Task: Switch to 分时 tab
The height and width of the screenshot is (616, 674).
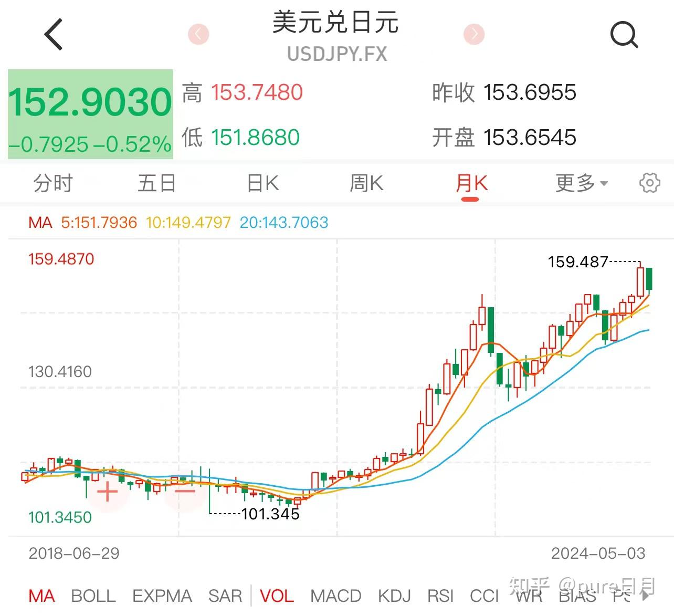Action: point(53,183)
